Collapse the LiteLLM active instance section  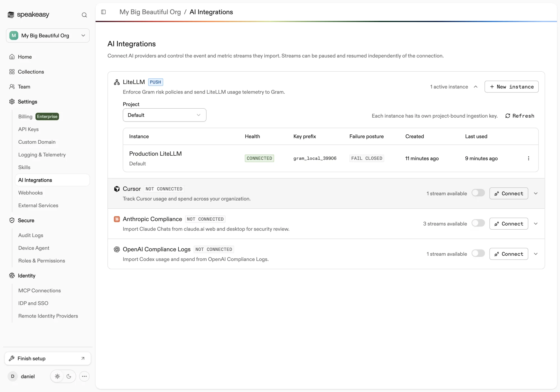(x=475, y=87)
